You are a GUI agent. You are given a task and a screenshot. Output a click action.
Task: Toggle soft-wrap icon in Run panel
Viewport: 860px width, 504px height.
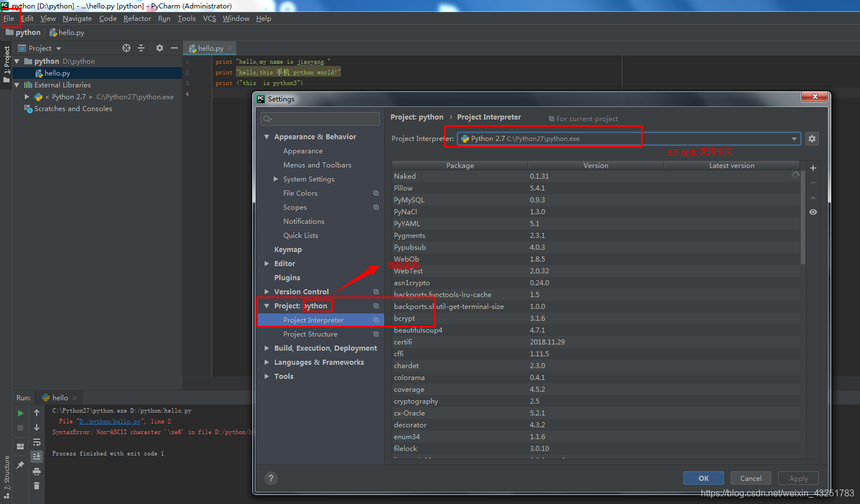(37, 443)
